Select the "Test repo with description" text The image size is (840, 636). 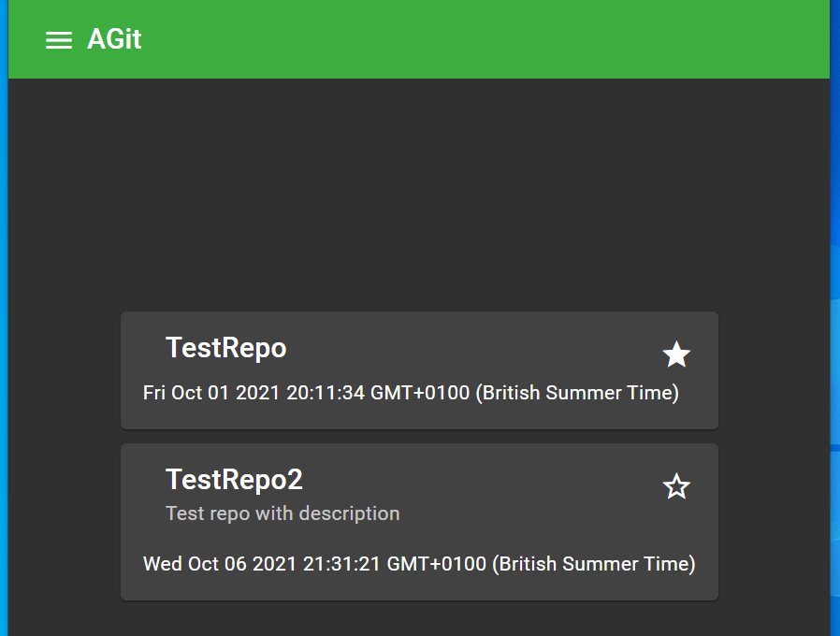[x=282, y=513]
